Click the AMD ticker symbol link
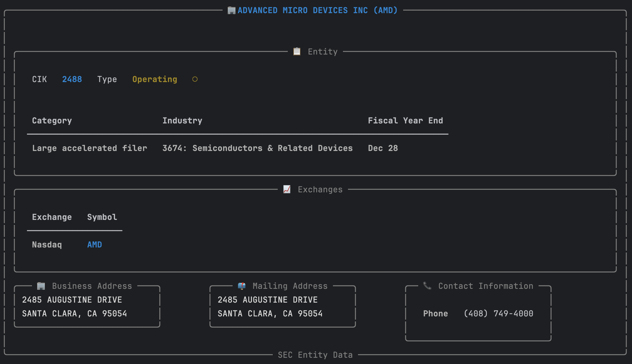 pyautogui.click(x=94, y=245)
